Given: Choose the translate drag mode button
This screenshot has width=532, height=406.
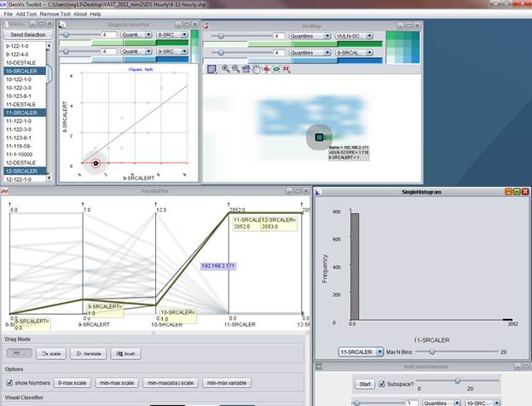Looking at the screenshot, I should click(89, 352).
